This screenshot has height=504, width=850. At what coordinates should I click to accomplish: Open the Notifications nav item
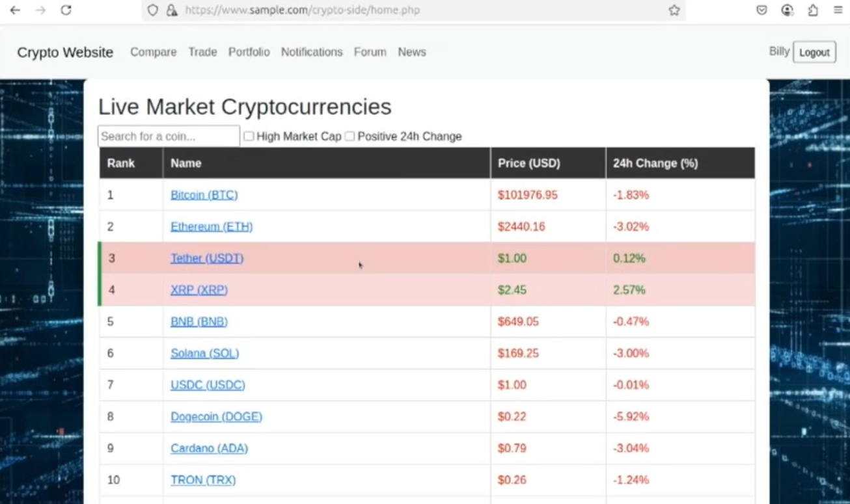coord(311,52)
